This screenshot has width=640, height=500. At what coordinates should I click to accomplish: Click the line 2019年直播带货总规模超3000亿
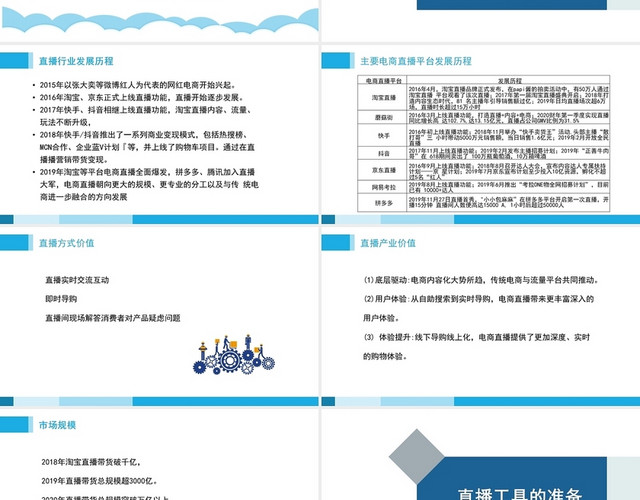(x=100, y=481)
